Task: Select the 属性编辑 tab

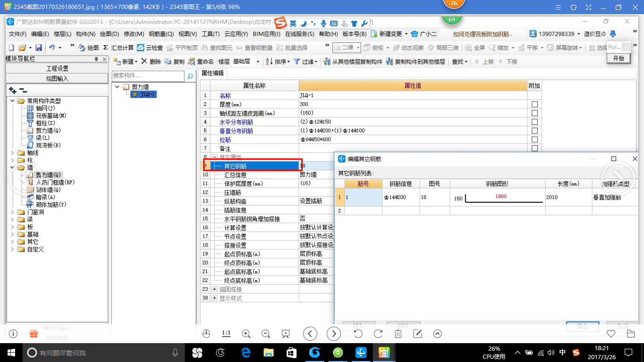Action: coord(213,73)
